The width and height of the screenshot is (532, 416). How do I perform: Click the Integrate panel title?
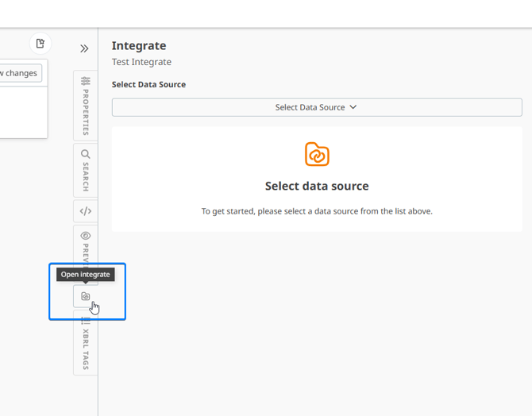pos(139,46)
